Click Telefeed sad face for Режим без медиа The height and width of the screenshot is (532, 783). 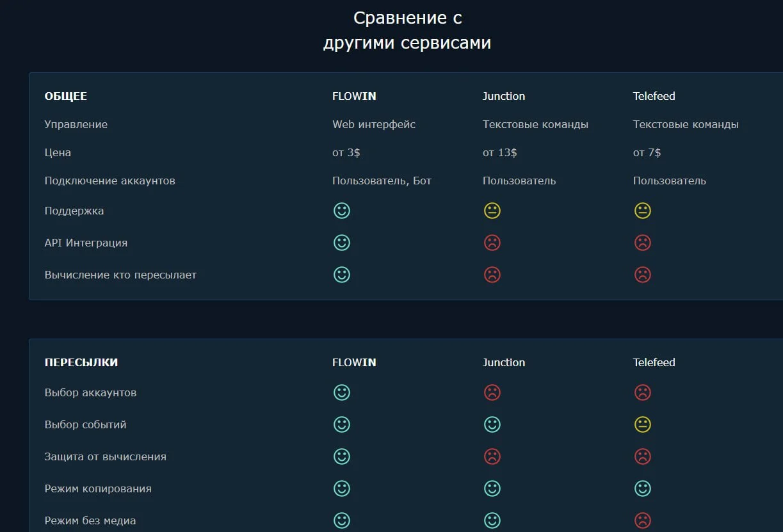[x=642, y=520]
